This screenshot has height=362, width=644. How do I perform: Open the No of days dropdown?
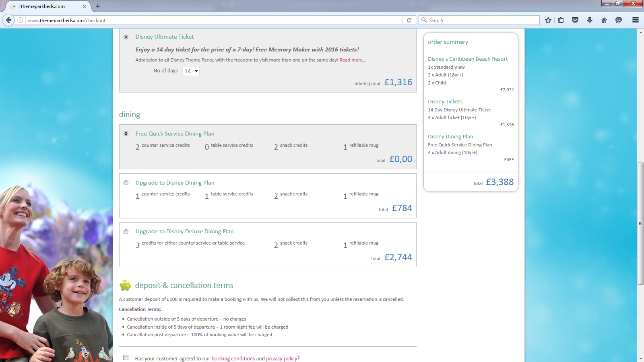click(x=191, y=71)
